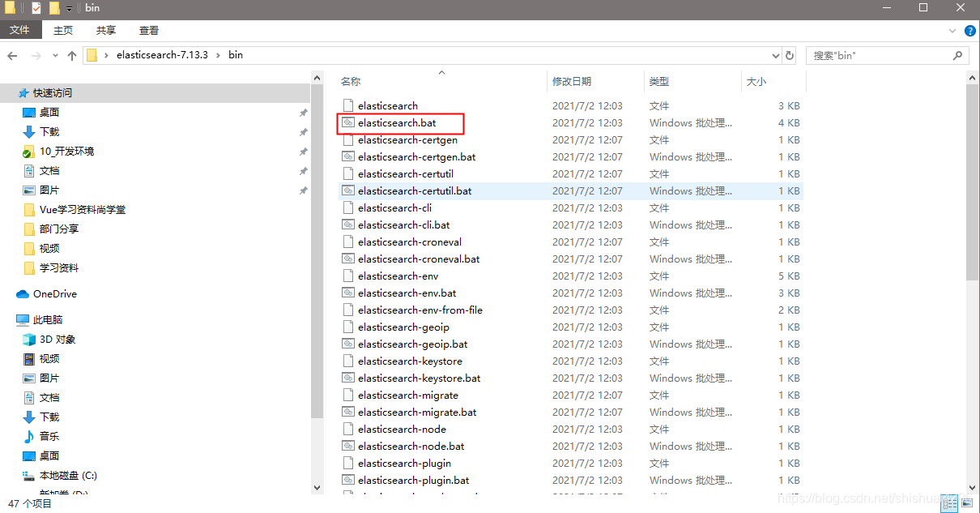This screenshot has height=513, width=980.
Task: Switch to details view in status bar
Action: click(948, 504)
